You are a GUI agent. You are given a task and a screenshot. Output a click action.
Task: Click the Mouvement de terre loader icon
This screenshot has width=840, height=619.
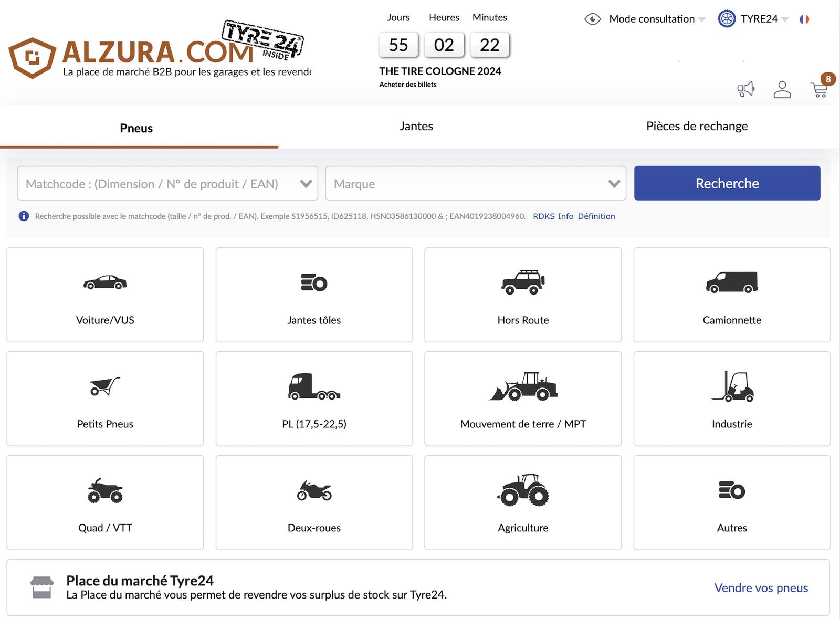pyautogui.click(x=523, y=386)
